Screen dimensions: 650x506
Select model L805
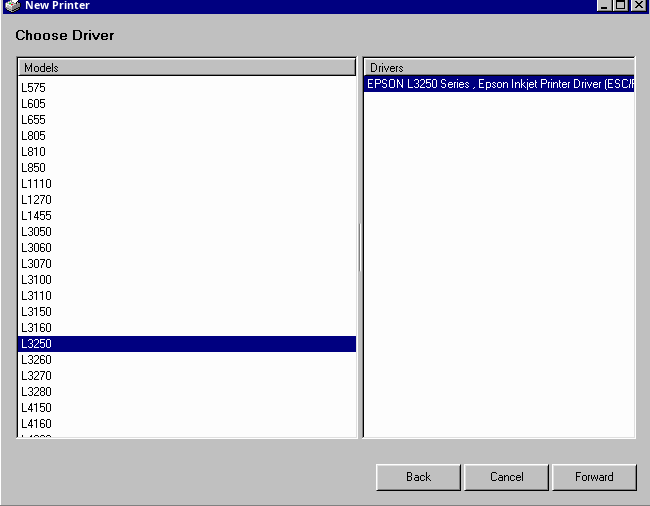pos(187,136)
